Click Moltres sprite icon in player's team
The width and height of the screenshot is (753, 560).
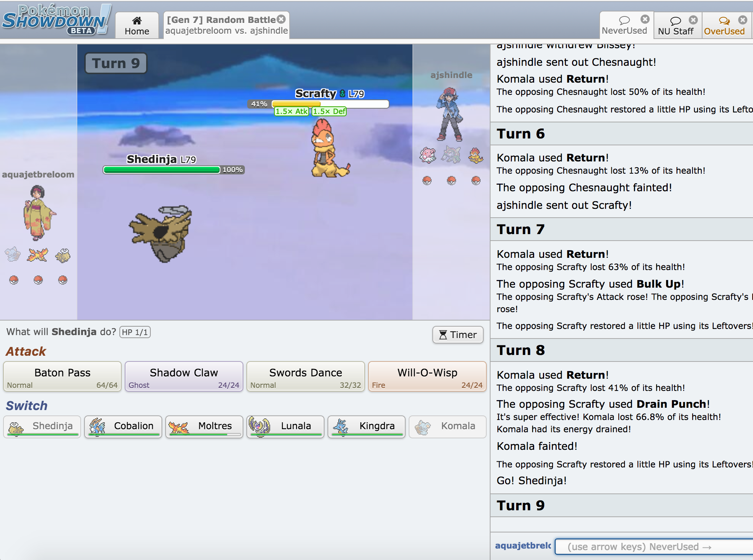37,255
